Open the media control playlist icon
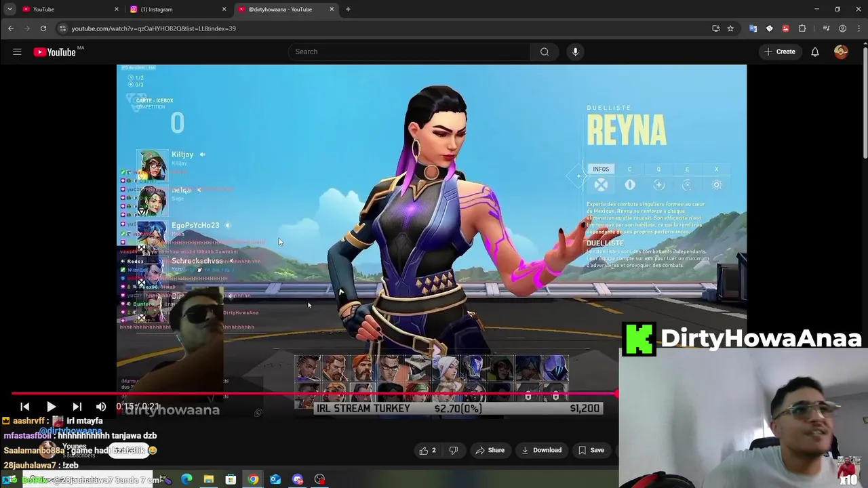Image resolution: width=868 pixels, height=488 pixels. pyautogui.click(x=826, y=28)
